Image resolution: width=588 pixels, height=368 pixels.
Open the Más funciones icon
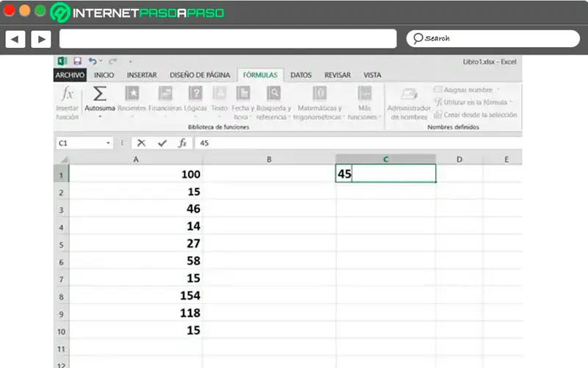(x=365, y=93)
